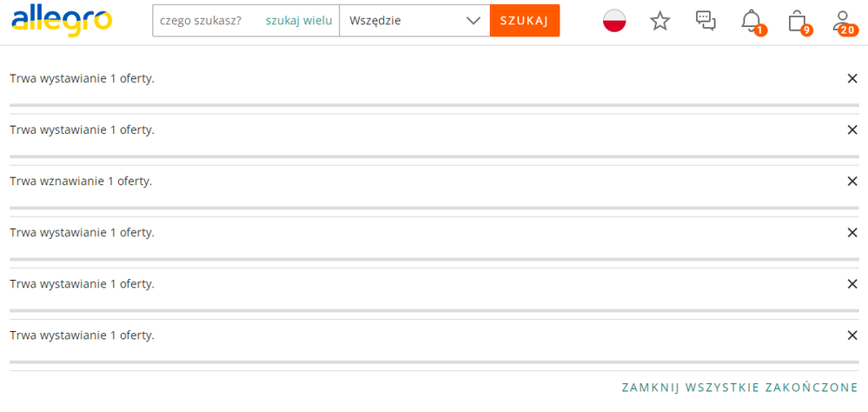This screenshot has height=412, width=868.
Task: Open the user account icon
Action: (x=841, y=21)
